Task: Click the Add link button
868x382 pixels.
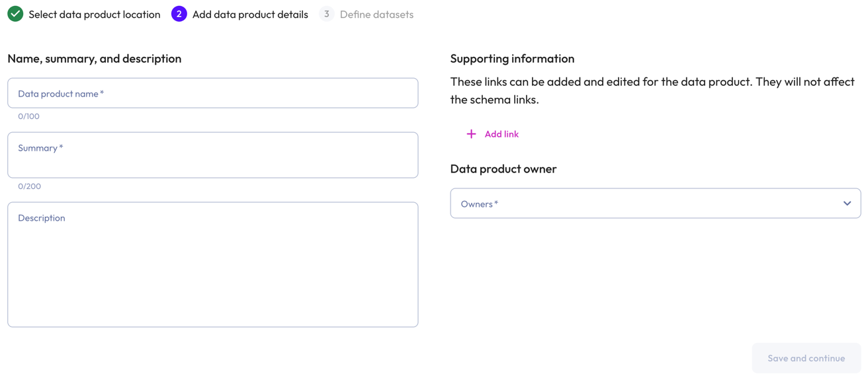Action: [x=502, y=134]
